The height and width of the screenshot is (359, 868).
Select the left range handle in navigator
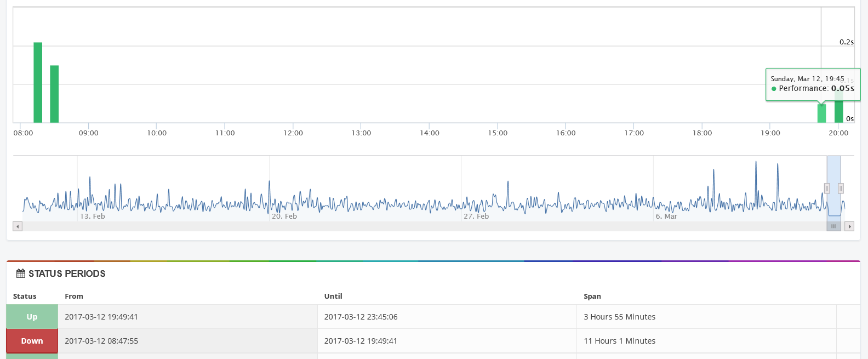pyautogui.click(x=827, y=189)
